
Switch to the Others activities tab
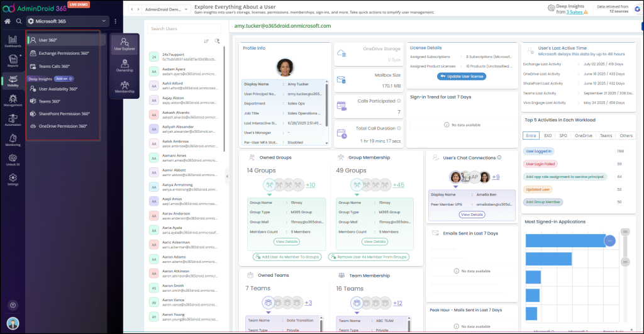click(626, 136)
